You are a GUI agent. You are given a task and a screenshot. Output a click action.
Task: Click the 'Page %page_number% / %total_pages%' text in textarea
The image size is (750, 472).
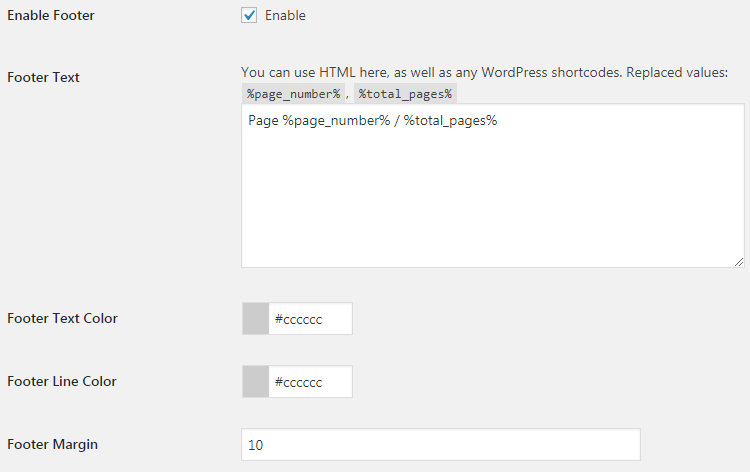[373, 121]
